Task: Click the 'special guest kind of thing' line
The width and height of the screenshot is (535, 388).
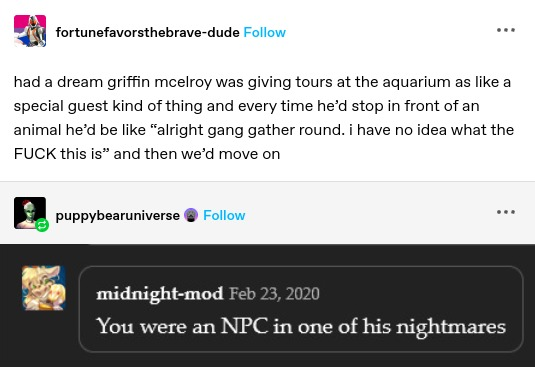Action: (x=246, y=106)
